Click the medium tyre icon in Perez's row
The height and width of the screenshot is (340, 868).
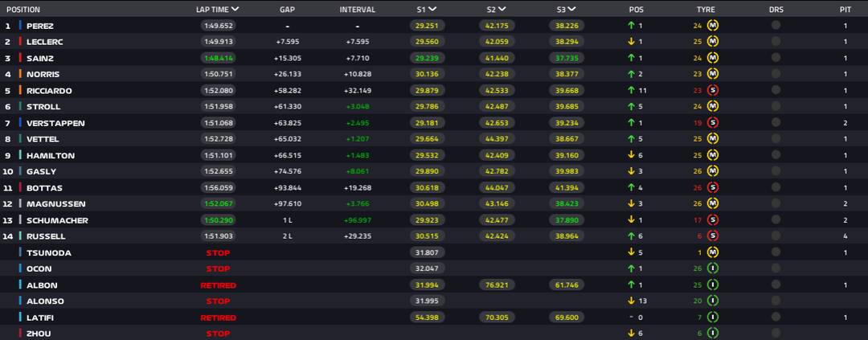pyautogui.click(x=712, y=26)
